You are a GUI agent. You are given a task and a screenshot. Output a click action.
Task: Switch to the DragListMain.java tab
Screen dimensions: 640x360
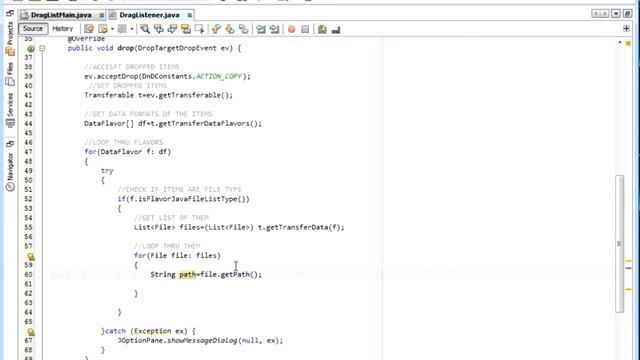pyautogui.click(x=61, y=15)
